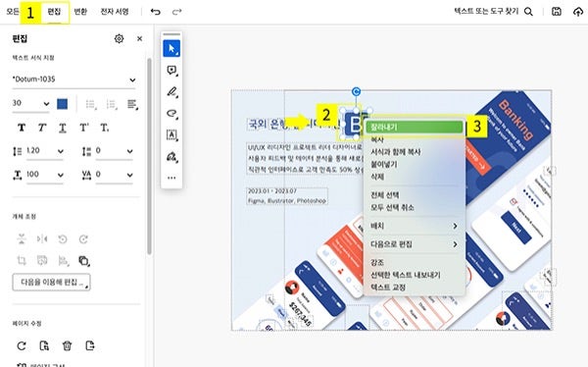
Task: Click the save (floppy disk) icon
Action: [x=557, y=12]
